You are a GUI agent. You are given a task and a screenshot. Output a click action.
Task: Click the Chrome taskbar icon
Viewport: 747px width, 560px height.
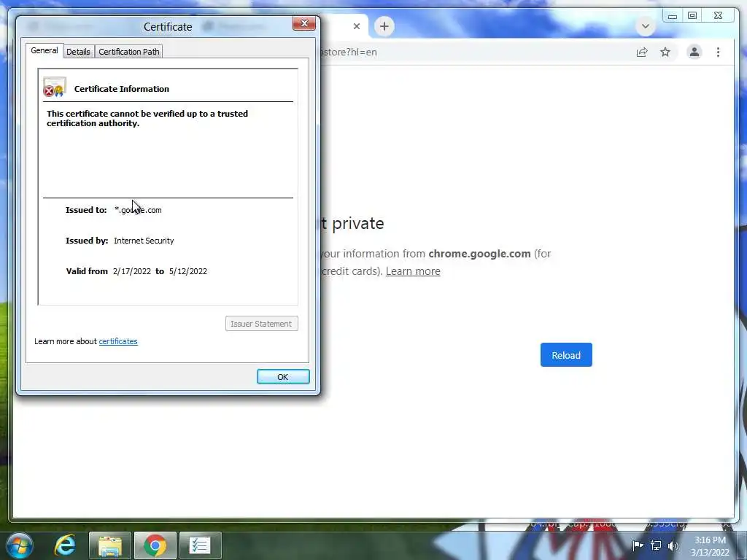[x=155, y=545]
